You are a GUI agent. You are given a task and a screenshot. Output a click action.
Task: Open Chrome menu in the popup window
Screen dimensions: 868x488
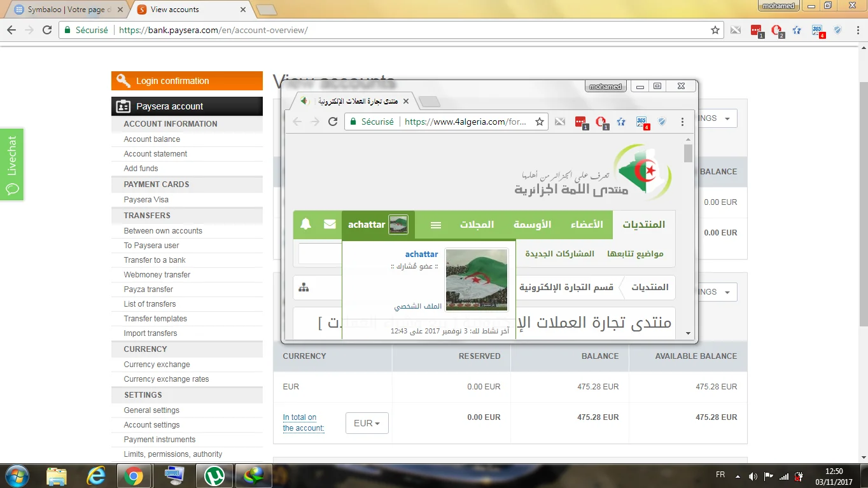[x=682, y=122]
